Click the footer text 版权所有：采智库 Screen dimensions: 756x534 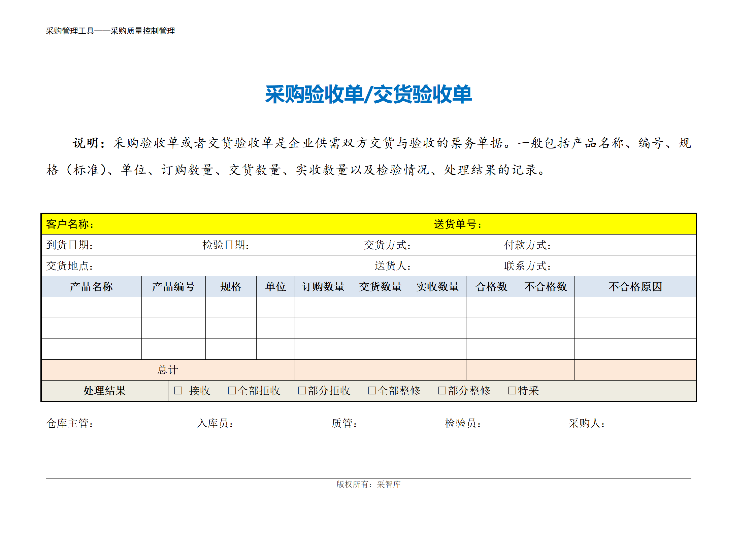pos(369,484)
